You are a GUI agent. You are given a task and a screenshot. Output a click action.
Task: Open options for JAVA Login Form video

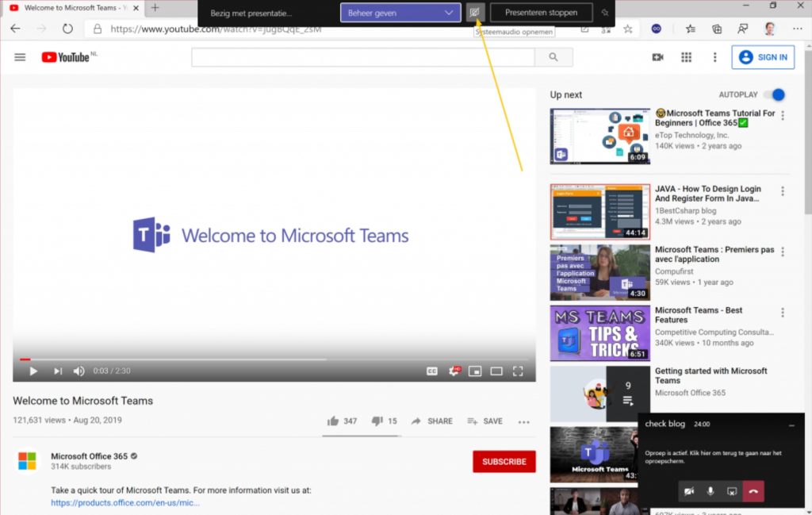click(783, 191)
